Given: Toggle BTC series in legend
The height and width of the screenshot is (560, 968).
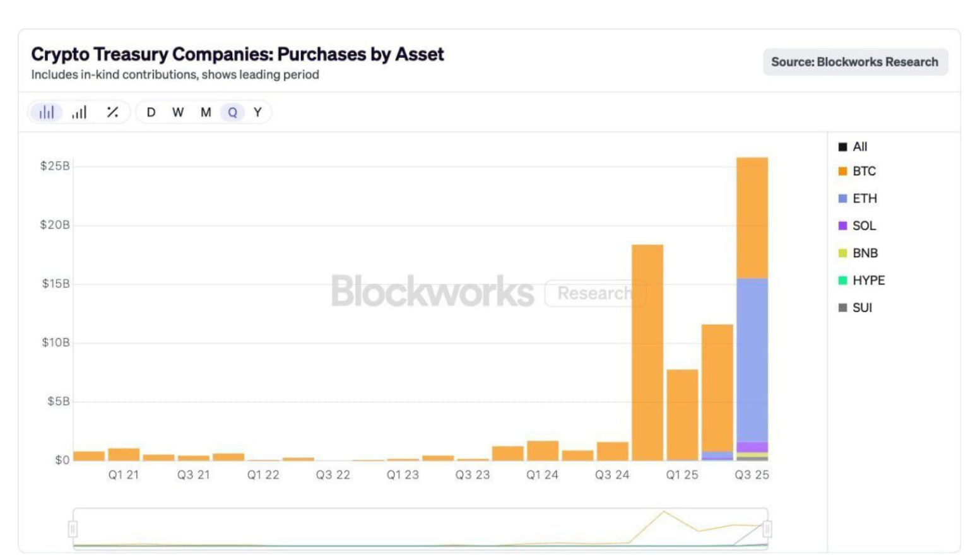Looking at the screenshot, I should [x=857, y=172].
